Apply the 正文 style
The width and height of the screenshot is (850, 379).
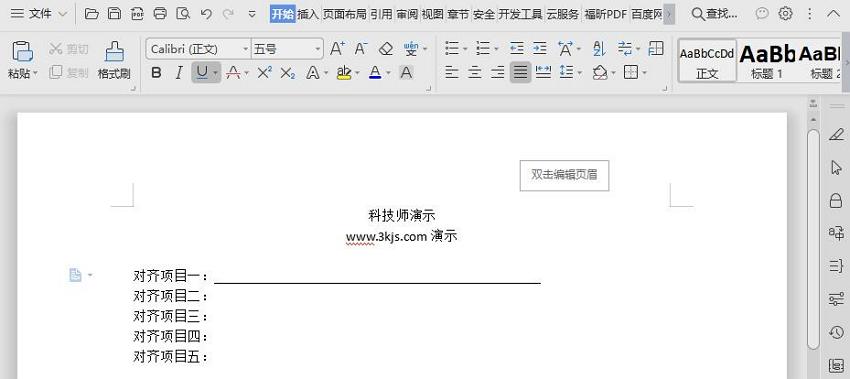pyautogui.click(x=707, y=61)
